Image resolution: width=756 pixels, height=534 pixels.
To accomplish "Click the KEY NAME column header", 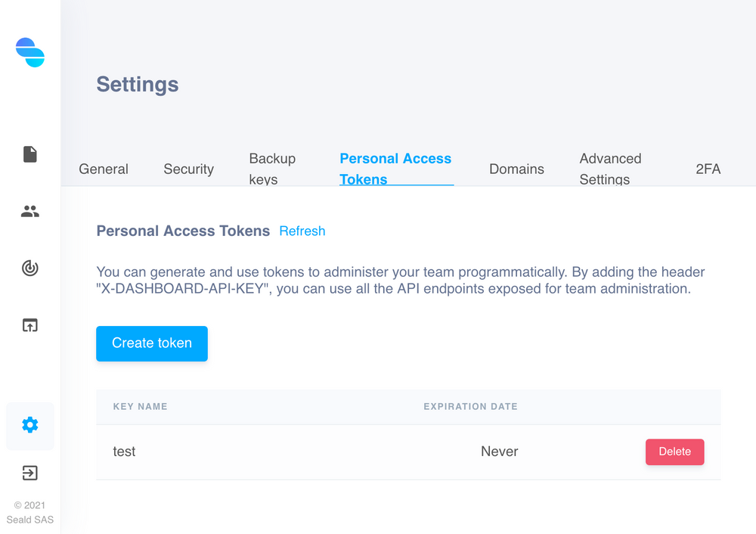I will [140, 407].
